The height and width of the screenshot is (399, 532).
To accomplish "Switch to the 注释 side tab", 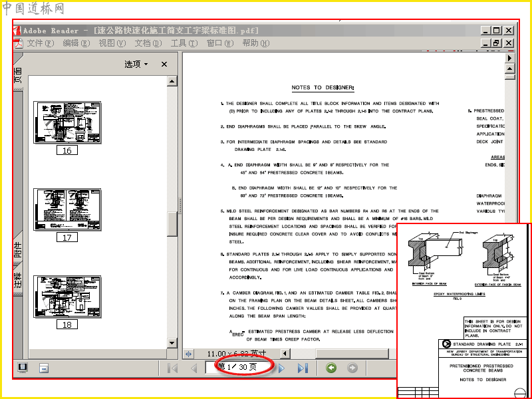I will tap(18, 280).
